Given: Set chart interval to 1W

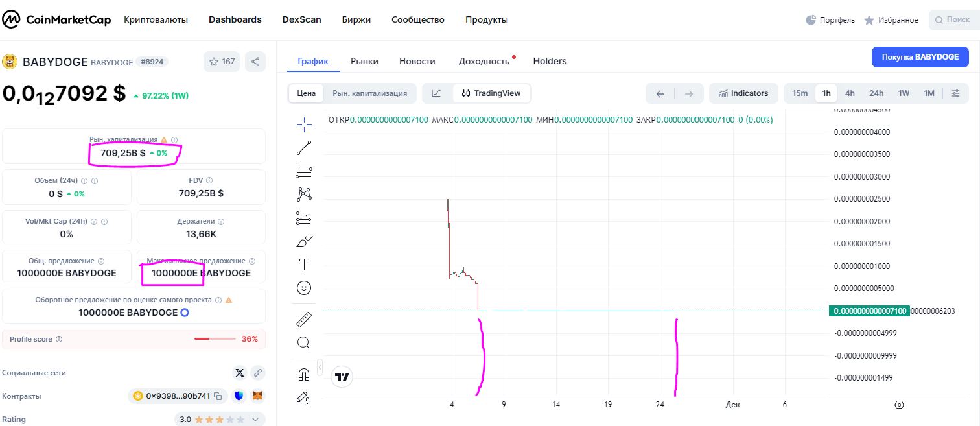Looking at the screenshot, I should pos(904,93).
